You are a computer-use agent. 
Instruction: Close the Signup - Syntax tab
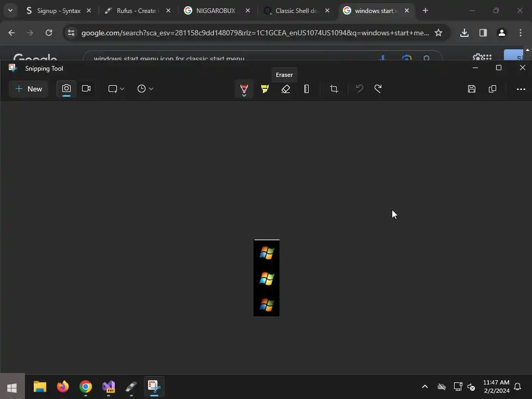point(89,10)
